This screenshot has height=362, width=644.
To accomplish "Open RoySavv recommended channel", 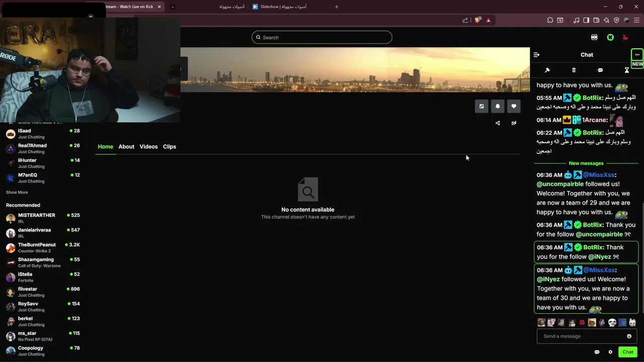I will [43, 307].
